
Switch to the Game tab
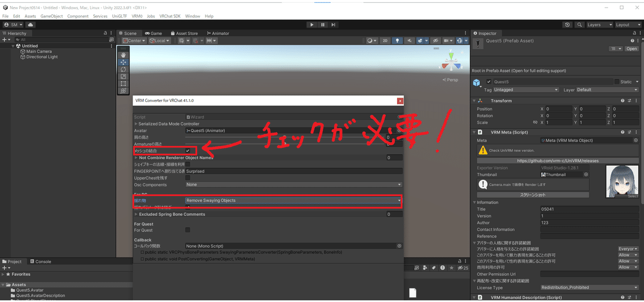153,33
